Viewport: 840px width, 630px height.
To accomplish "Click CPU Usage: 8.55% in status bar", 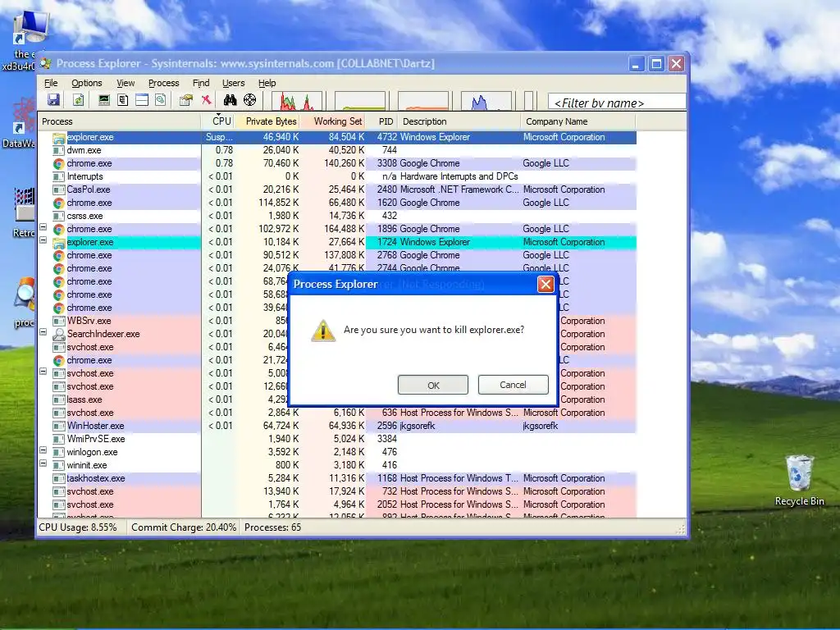I will [x=78, y=527].
